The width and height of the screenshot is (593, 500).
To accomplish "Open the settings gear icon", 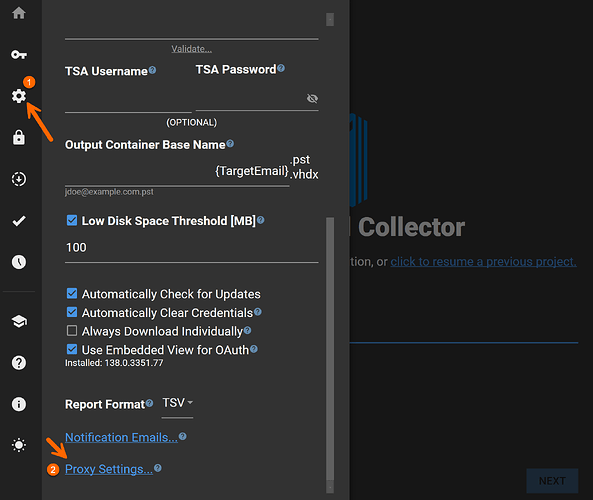I will pos(19,96).
